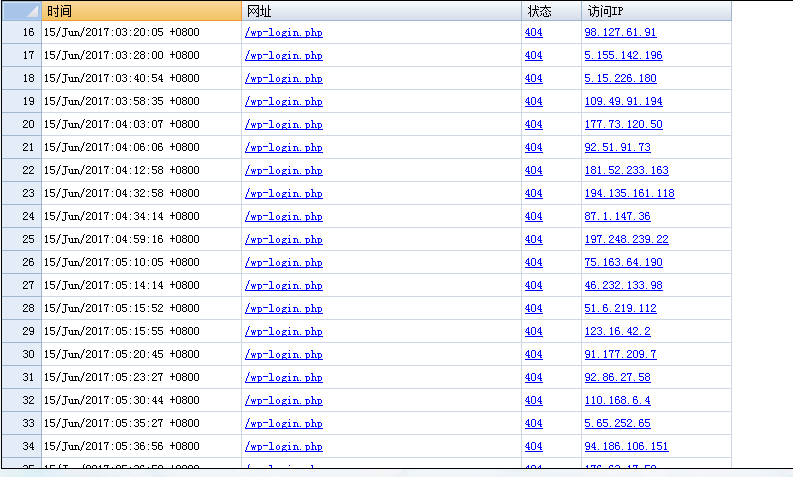Select row header 33
The width and height of the screenshot is (793, 477).
[x=21, y=424]
